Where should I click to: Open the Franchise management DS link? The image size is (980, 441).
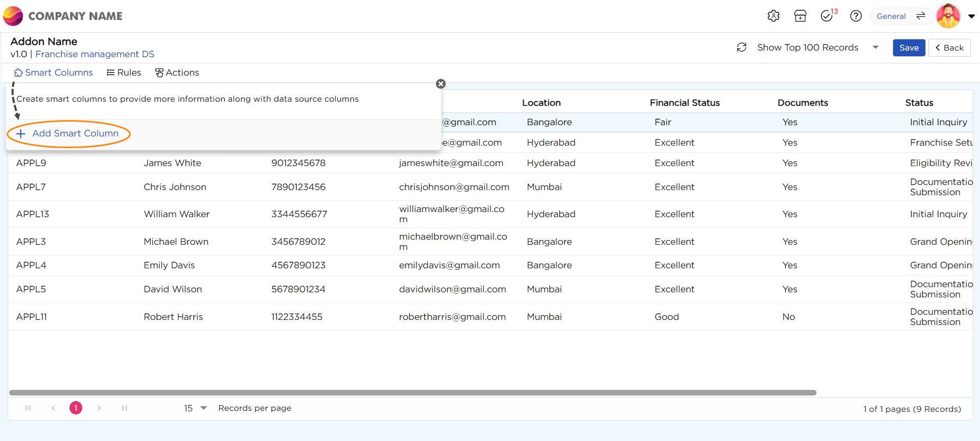coord(95,54)
